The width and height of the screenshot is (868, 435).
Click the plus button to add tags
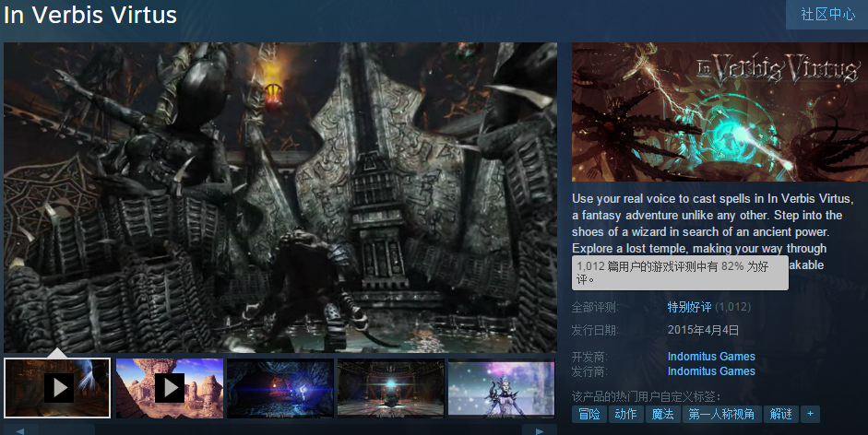pos(810,414)
